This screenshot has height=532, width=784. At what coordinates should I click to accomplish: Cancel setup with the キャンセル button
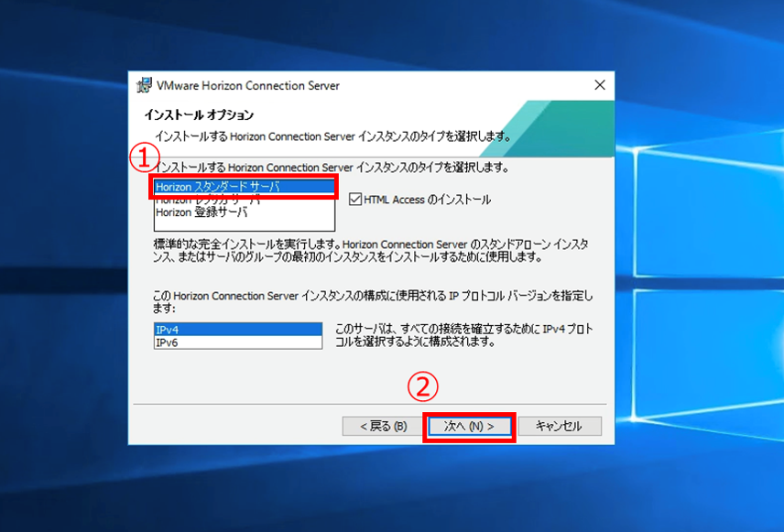click(x=559, y=427)
